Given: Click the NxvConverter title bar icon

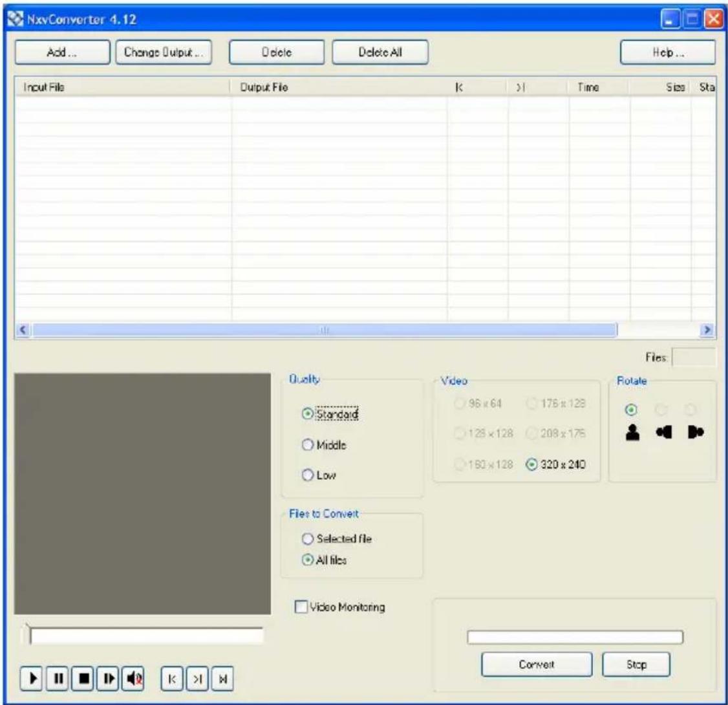Looking at the screenshot, I should (15, 19).
